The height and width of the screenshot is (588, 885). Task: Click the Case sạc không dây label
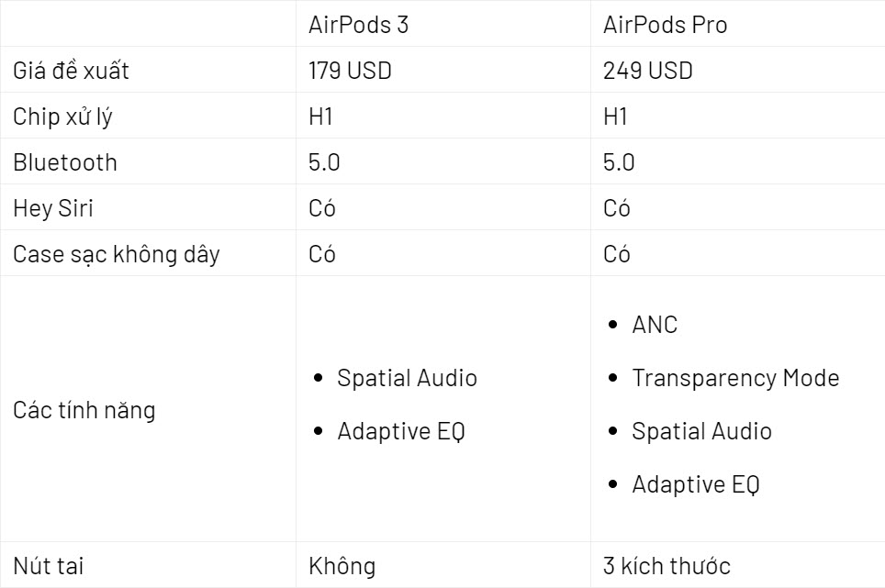(x=117, y=254)
